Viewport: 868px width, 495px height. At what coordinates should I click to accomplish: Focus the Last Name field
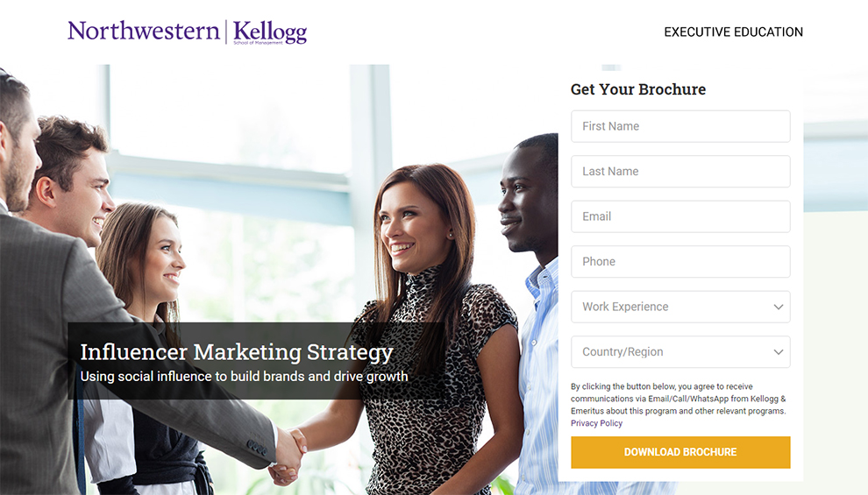(680, 172)
